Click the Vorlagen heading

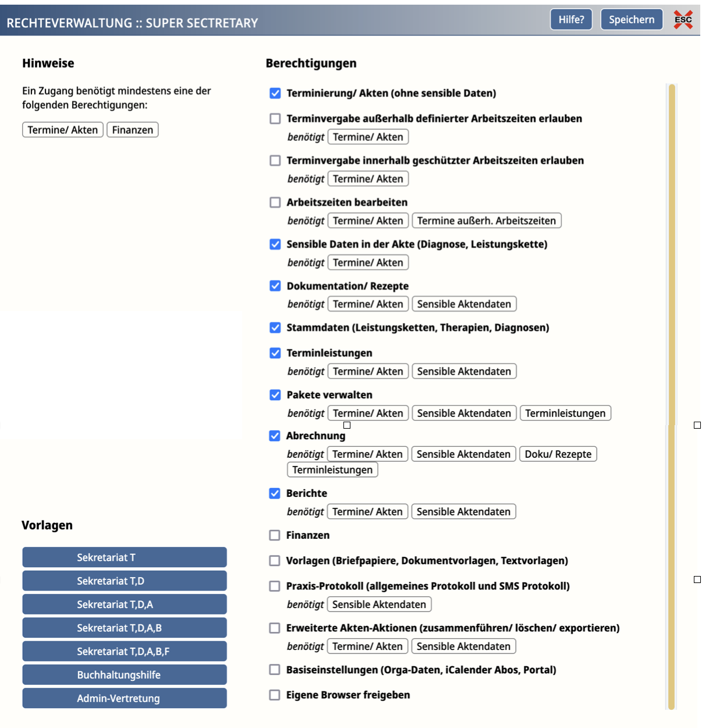pyautogui.click(x=47, y=525)
